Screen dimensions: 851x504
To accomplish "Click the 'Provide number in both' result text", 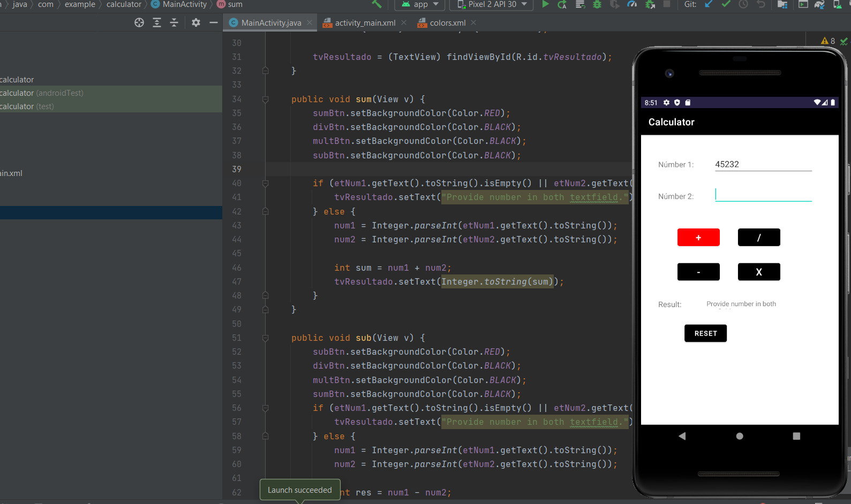I will point(741,304).
